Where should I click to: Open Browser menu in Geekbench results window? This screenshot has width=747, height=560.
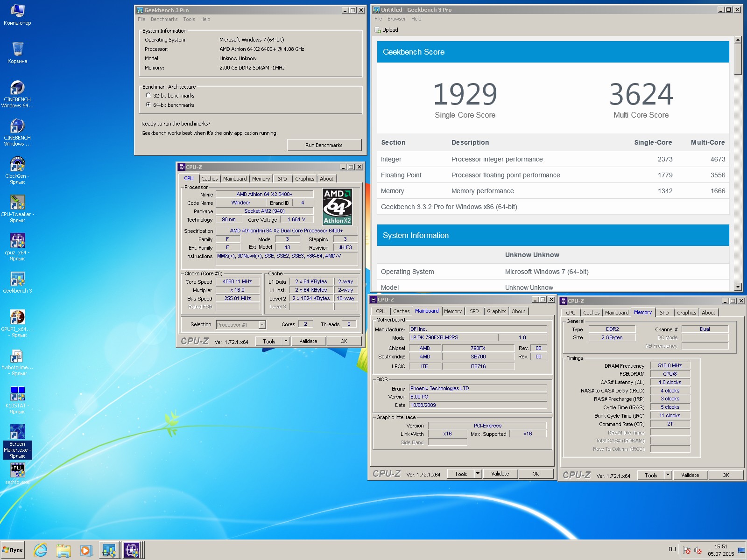(396, 19)
